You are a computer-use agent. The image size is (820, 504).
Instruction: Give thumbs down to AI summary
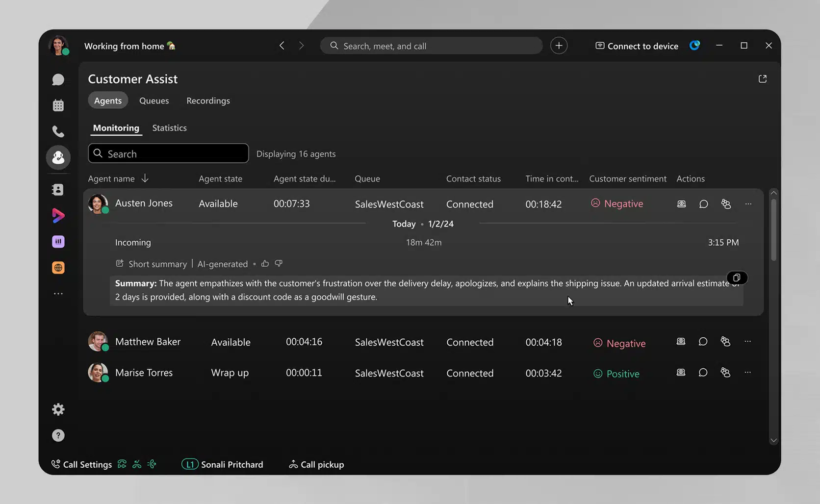(279, 264)
